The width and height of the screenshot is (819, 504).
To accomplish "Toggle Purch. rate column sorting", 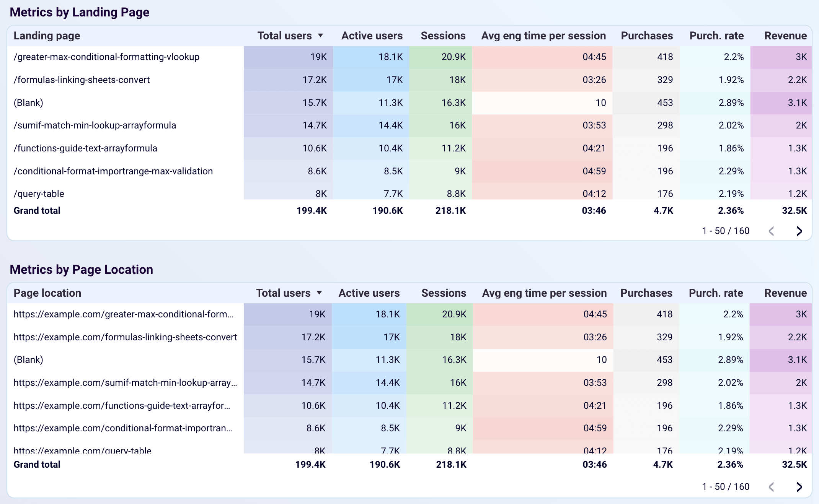I will click(716, 36).
